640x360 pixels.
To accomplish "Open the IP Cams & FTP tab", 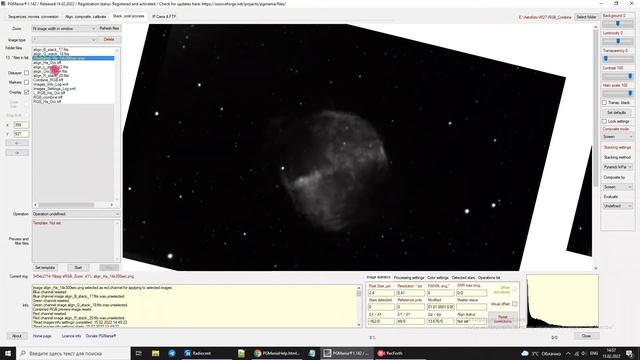I will tap(164, 17).
